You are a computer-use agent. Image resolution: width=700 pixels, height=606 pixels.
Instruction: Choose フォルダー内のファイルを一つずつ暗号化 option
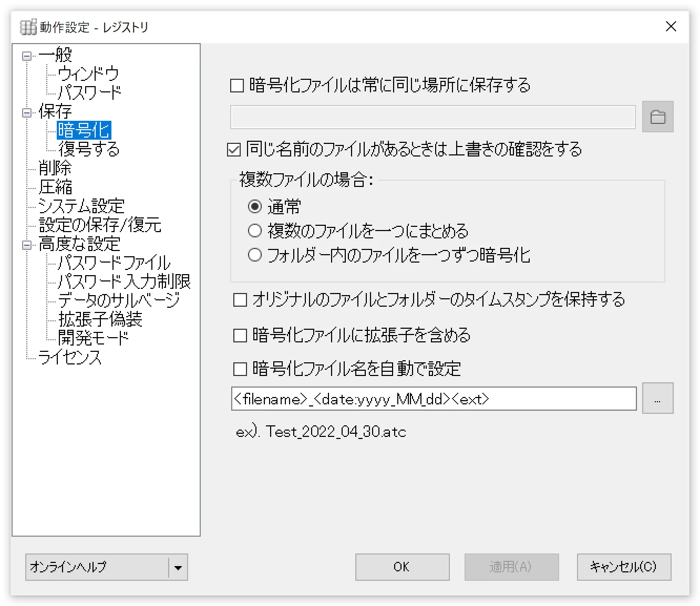coord(255,255)
